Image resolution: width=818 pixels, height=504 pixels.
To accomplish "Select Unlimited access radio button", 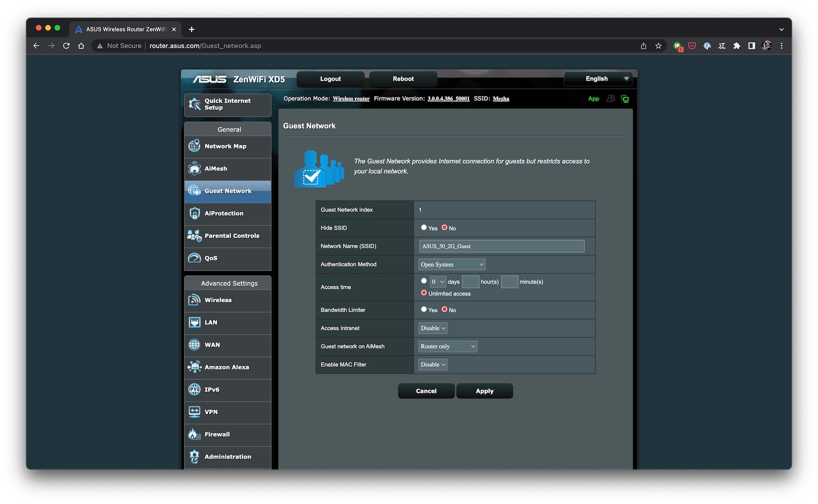I will click(423, 293).
